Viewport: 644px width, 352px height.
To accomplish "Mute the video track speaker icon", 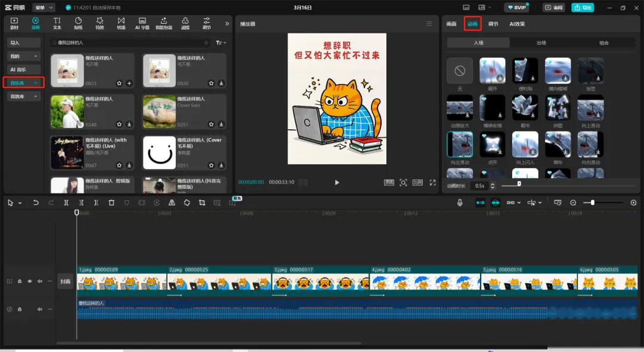I will coord(40,281).
